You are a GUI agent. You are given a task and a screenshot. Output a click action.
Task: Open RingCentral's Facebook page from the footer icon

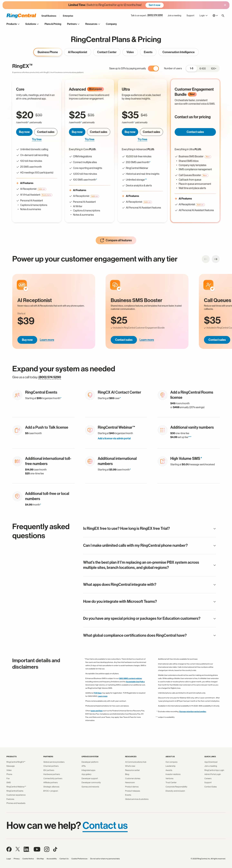(x=9, y=849)
